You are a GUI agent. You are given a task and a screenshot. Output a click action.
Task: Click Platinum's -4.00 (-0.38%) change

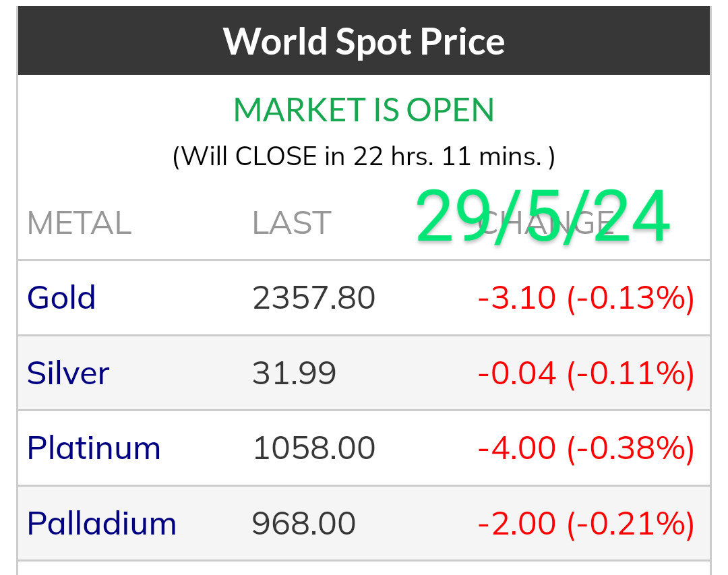coord(586,448)
